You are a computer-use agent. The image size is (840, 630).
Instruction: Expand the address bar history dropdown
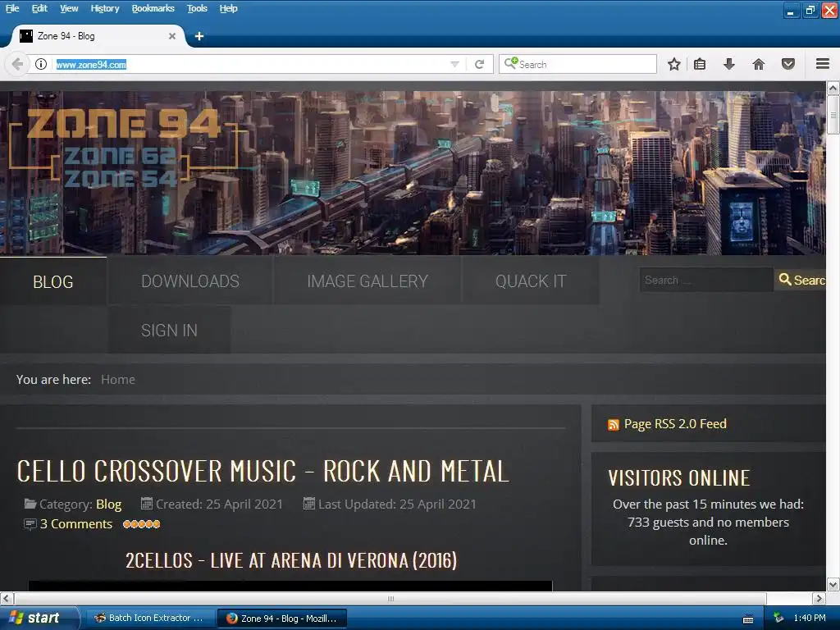[454, 64]
